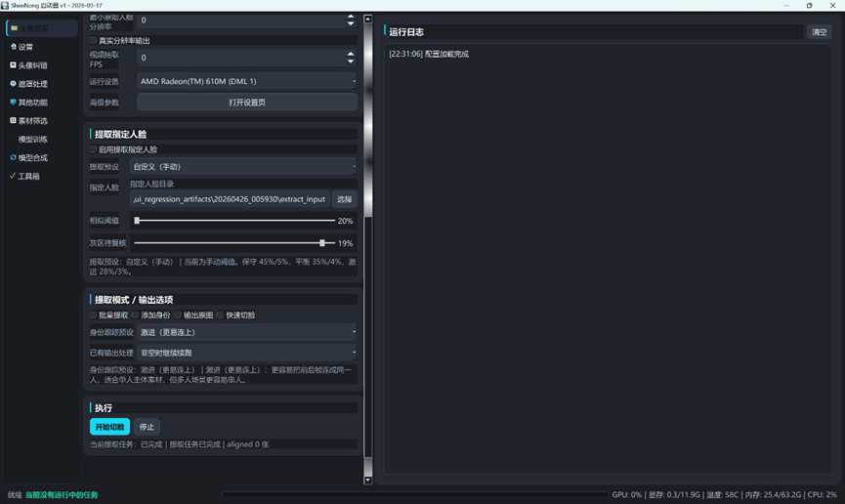845x504 pixels.
Task: Click the sidebar icon directly below the 设置 icon
Action: 13,64
